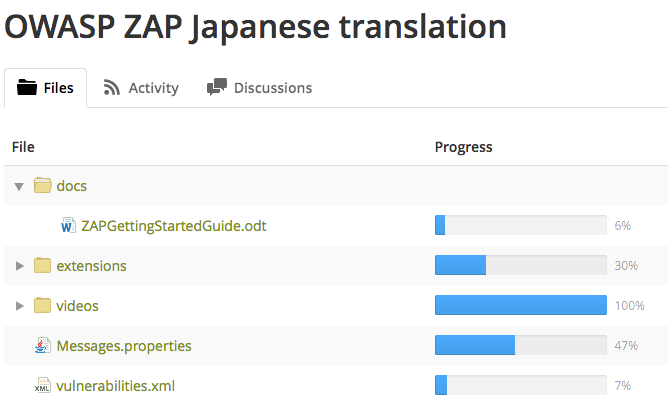
Task: Click the Activity feed icon
Action: pos(113,88)
